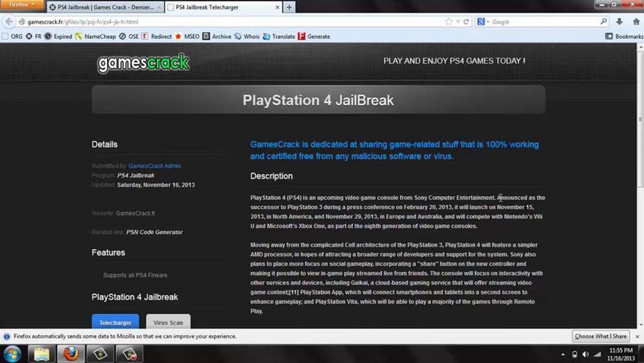Open the Downloads arrow icon
The height and width of the screenshot is (363, 644).
pyautogui.click(x=619, y=22)
